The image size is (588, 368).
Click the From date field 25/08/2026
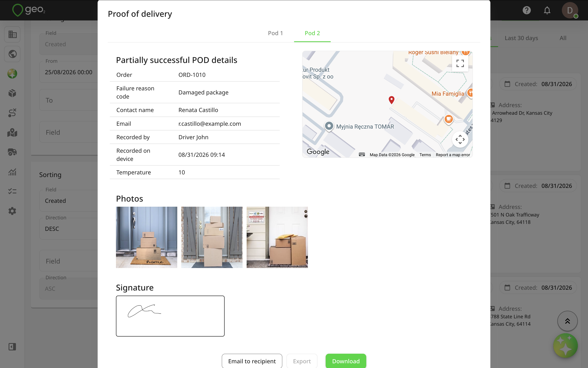pos(69,72)
